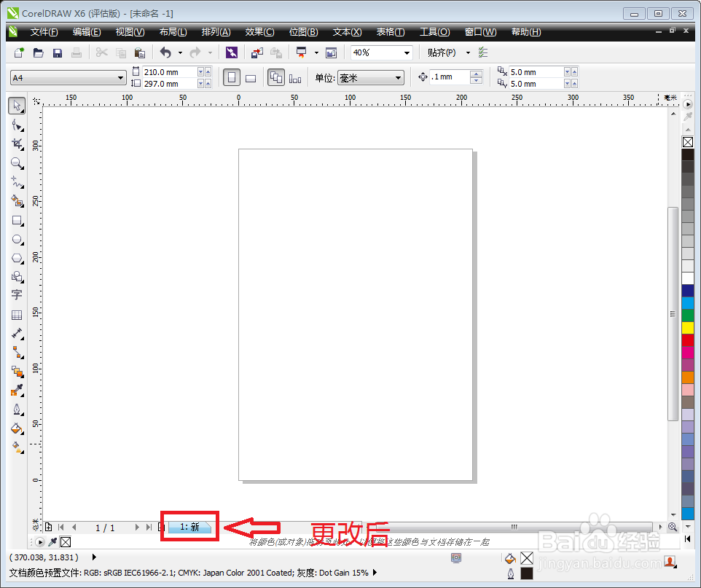The height and width of the screenshot is (588, 701).
Task: Select the Blend effects tool
Action: (17, 371)
